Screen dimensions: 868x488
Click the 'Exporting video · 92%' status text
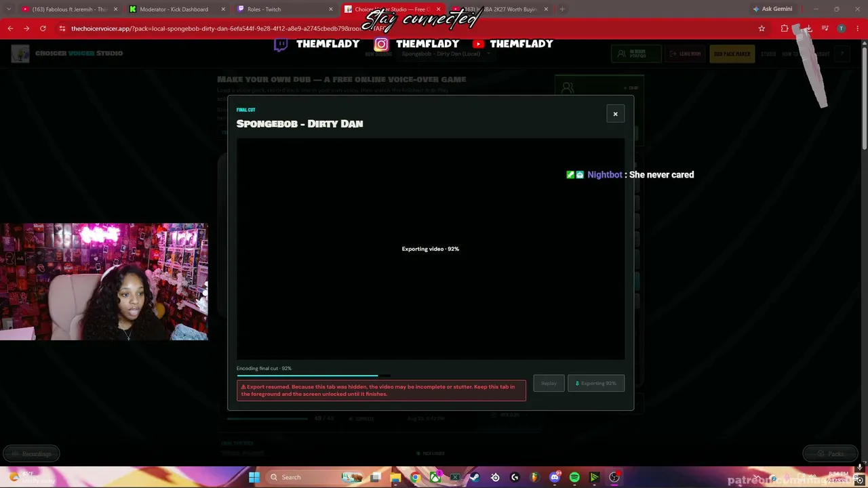431,249
